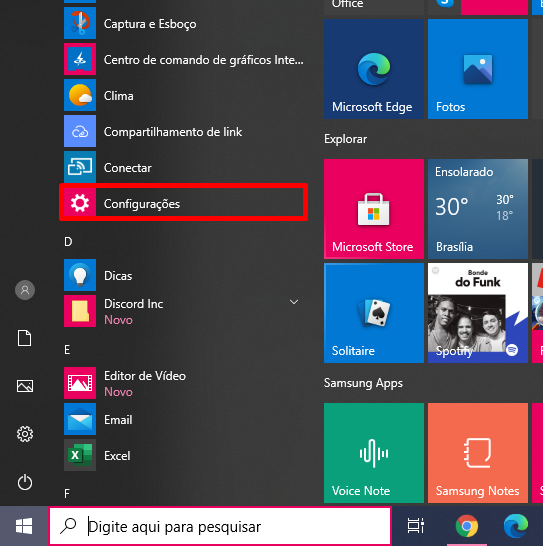
Task: Open Settings gear in Start sidebar
Action: pyautogui.click(x=25, y=434)
